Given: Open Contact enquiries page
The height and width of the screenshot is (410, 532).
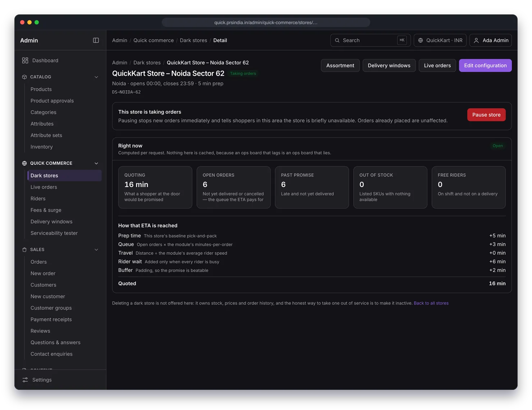Looking at the screenshot, I should pyautogui.click(x=65, y=354).
